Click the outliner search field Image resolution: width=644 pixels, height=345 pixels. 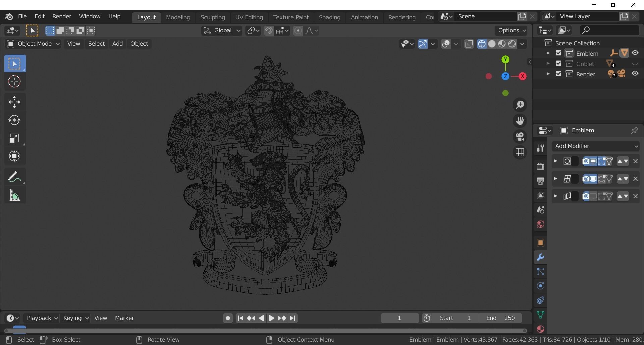pos(609,30)
